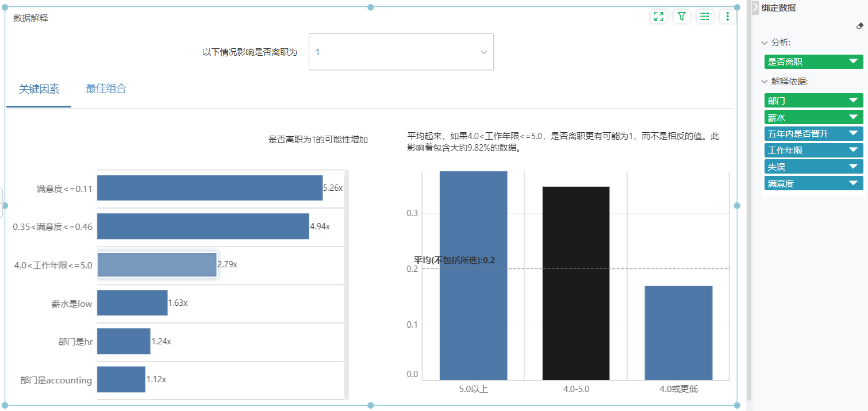Image resolution: width=868 pixels, height=411 pixels.
Task: Switch to the 最佳组合 tab
Action: pyautogui.click(x=106, y=89)
